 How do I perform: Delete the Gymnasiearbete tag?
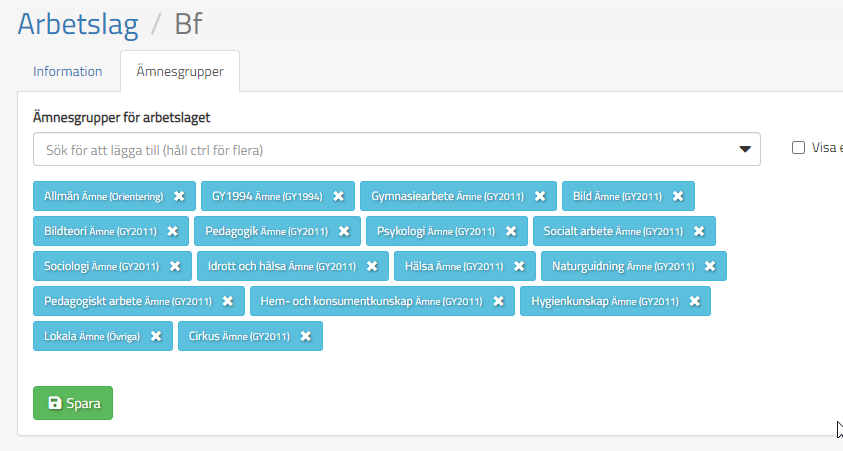point(540,196)
